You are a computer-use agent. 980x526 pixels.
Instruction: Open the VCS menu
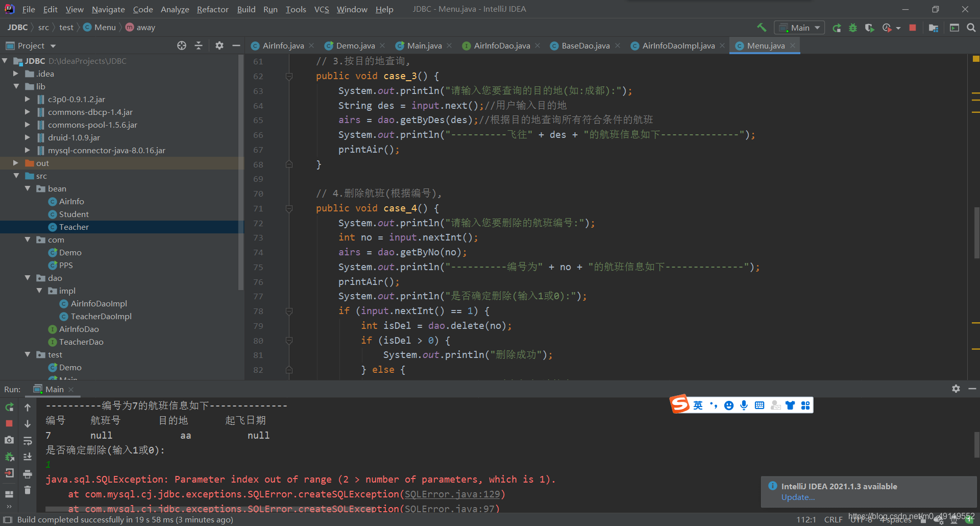point(322,9)
